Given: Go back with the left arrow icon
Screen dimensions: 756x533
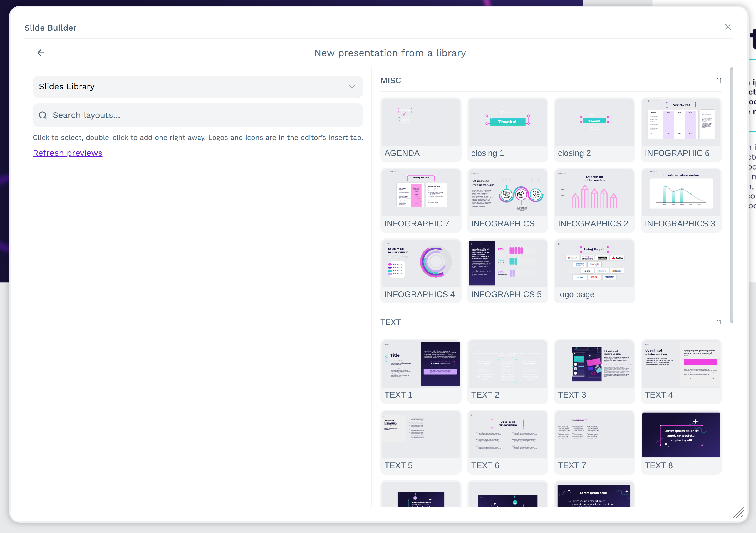Looking at the screenshot, I should (x=41, y=53).
